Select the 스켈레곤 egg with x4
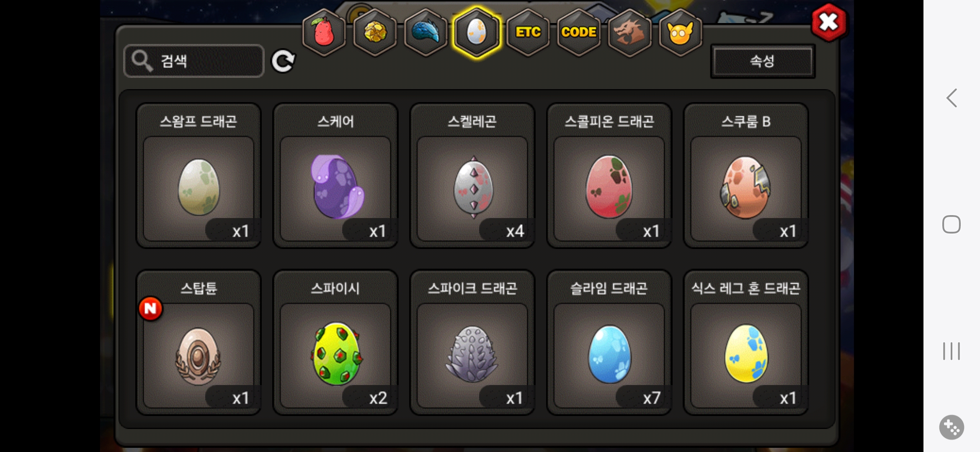The height and width of the screenshot is (452, 980). 472,176
